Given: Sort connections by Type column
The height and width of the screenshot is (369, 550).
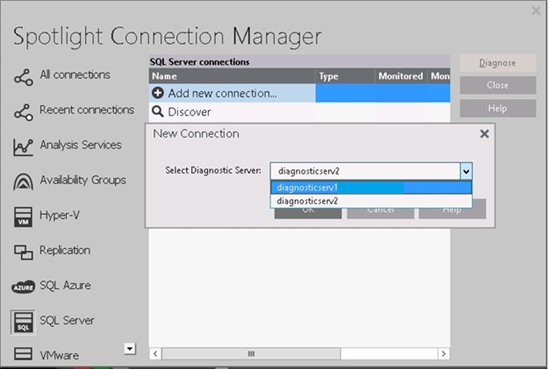Looking at the screenshot, I should [345, 76].
